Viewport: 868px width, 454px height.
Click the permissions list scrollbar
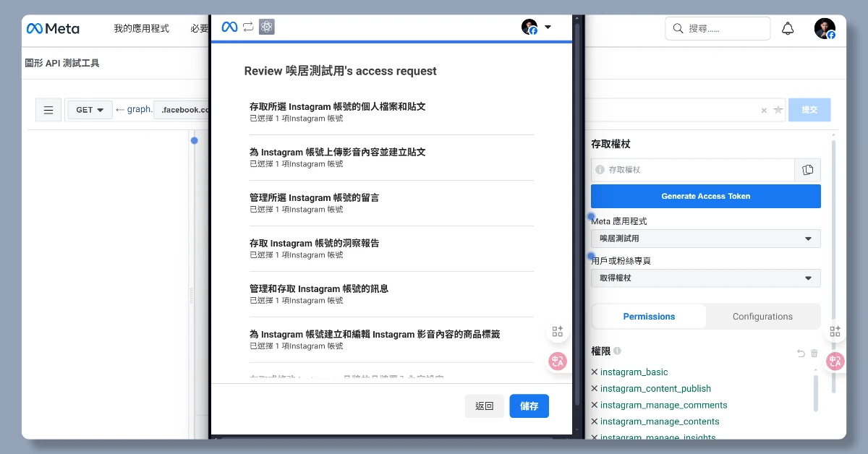(817, 394)
